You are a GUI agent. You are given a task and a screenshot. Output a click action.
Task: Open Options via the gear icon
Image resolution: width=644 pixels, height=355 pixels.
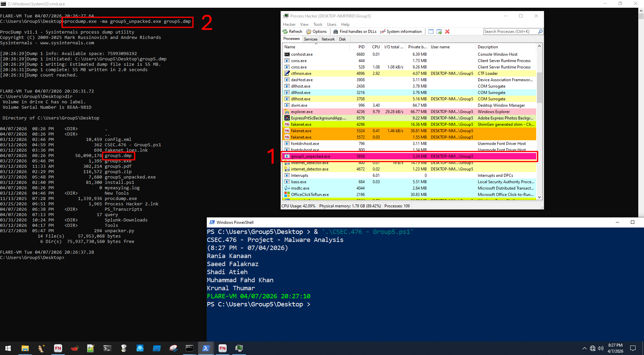[x=308, y=31]
